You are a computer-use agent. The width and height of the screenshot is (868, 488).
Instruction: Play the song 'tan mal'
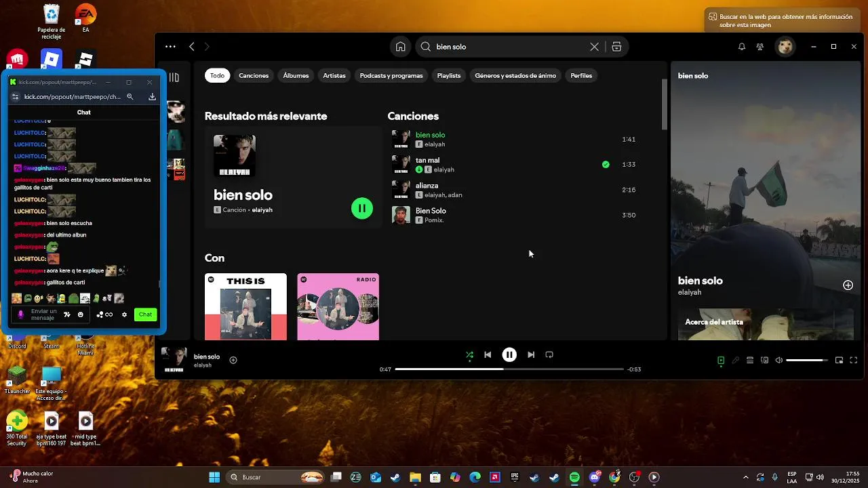(x=427, y=161)
